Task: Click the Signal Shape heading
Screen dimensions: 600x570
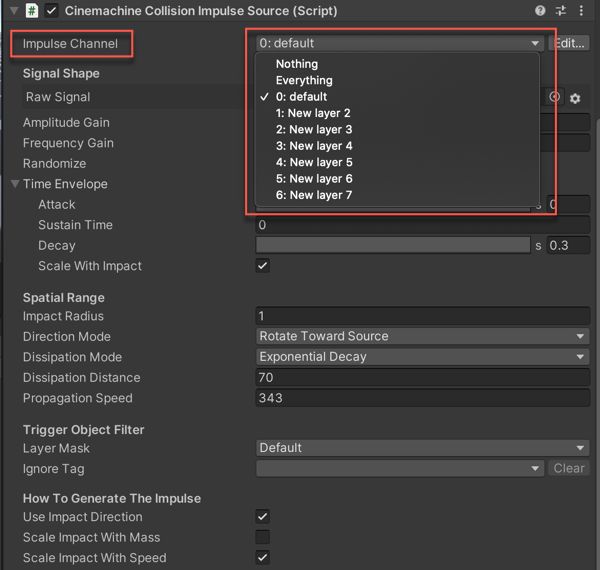Action: click(x=61, y=73)
